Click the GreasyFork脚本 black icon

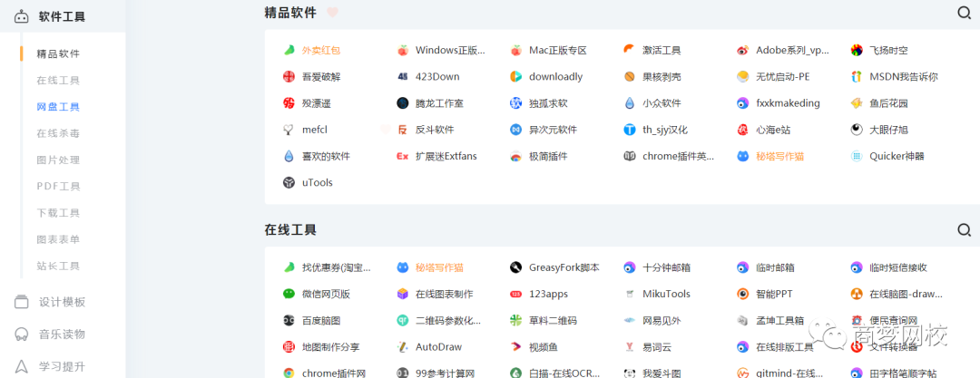[515, 267]
